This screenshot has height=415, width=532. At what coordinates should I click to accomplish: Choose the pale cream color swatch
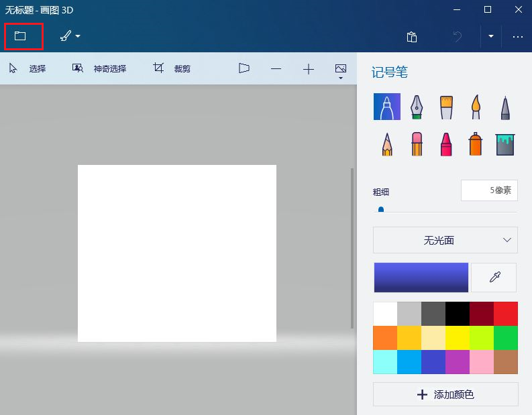click(x=433, y=338)
